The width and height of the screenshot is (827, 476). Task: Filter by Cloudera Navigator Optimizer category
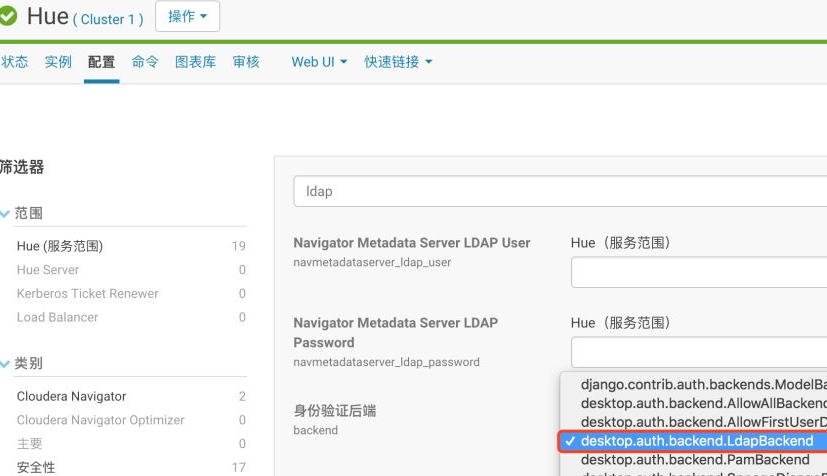[x=131, y=420]
